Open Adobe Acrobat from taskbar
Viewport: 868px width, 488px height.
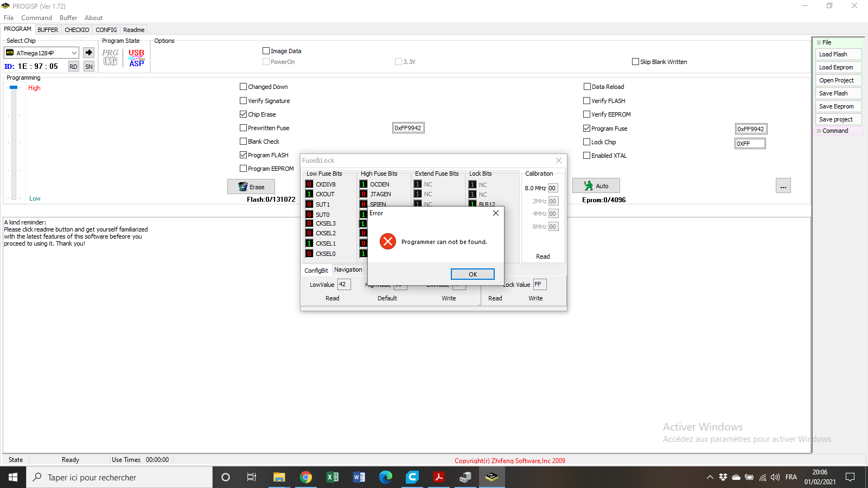coord(439,477)
